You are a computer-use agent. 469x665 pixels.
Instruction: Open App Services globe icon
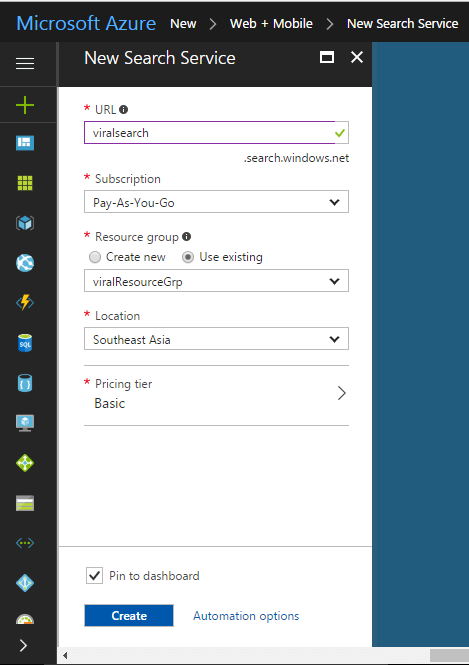tap(25, 263)
